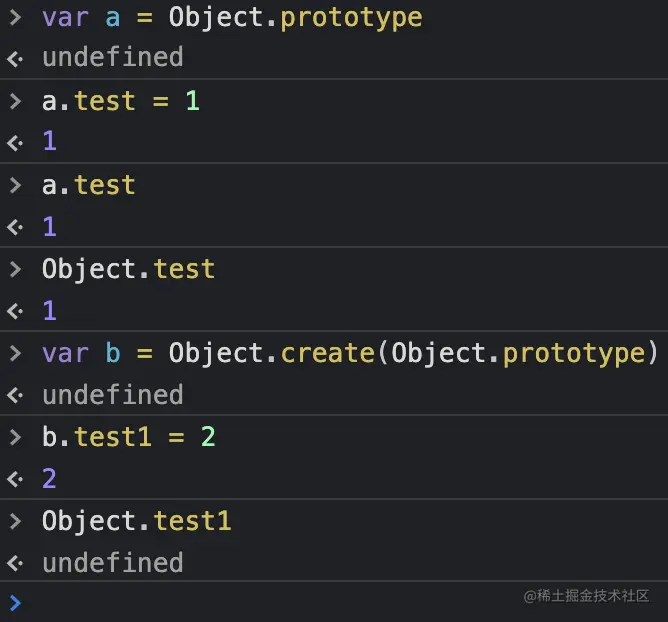The image size is (668, 622).
Task: Click the watermark text at bottom right
Action: (587, 595)
